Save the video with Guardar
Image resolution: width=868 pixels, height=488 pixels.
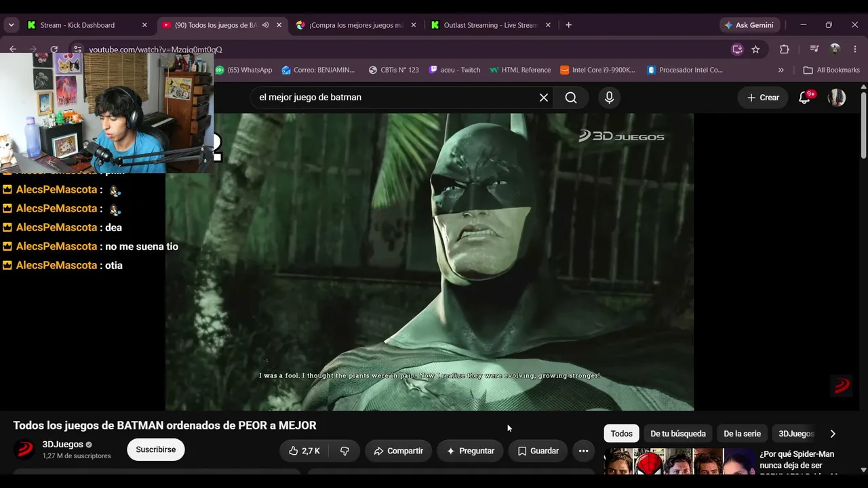(538, 451)
